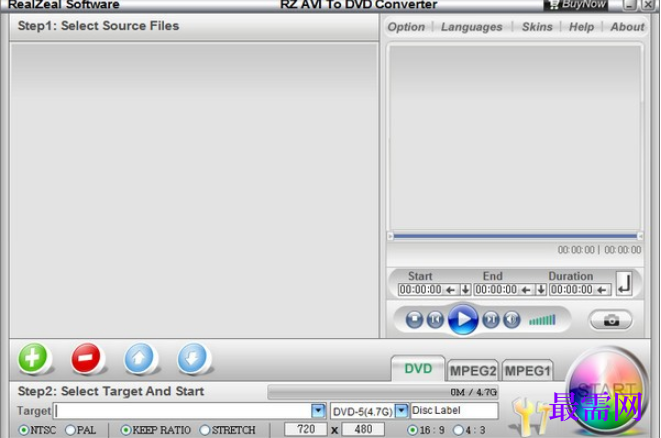Set End time to current position arrow
The height and width of the screenshot is (438, 661).
coord(526,290)
